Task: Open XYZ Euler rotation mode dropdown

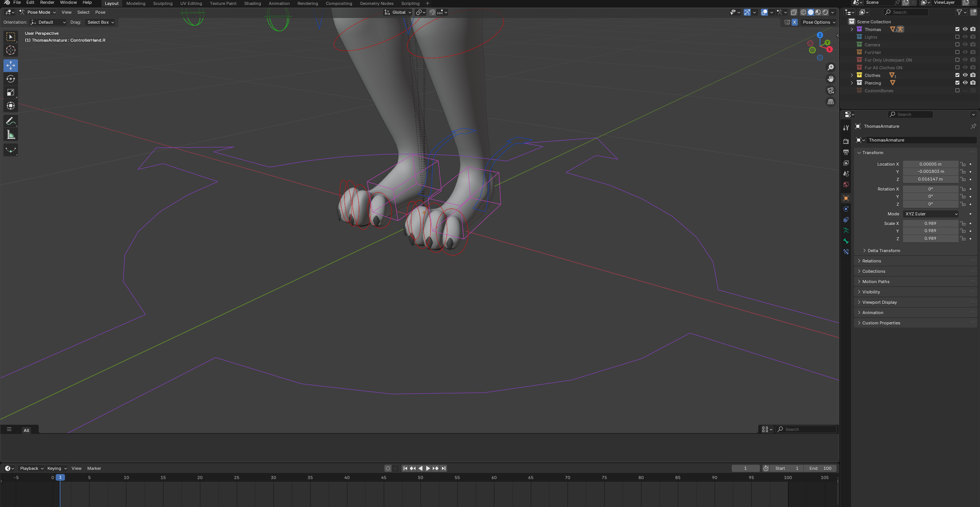Action: tap(931, 214)
